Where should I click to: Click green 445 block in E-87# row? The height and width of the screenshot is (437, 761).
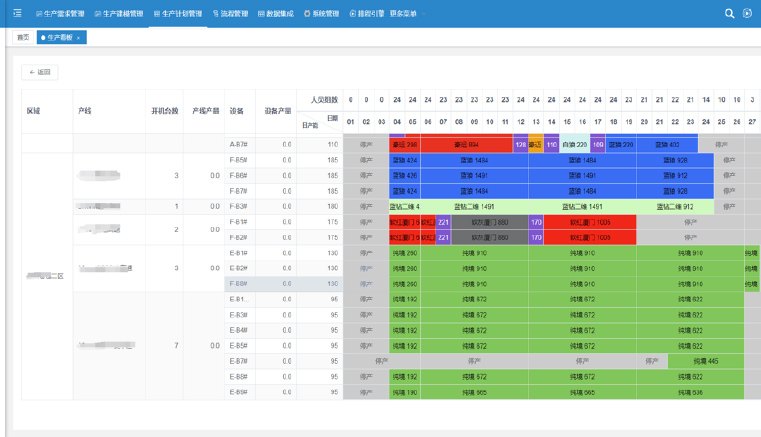[706, 361]
